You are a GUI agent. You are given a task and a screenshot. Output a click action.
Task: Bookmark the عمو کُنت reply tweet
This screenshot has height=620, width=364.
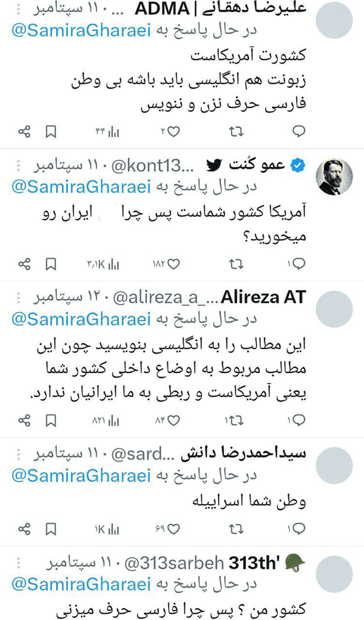tap(51, 264)
